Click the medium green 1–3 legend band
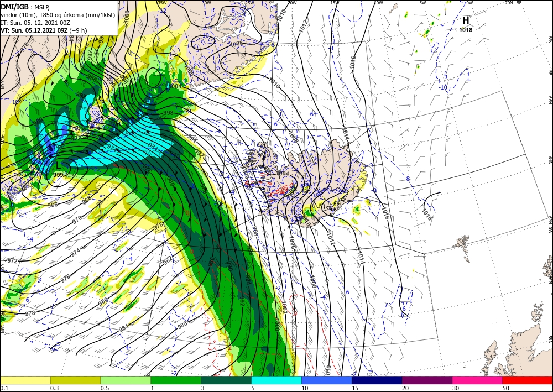Image resolution: width=553 pixels, height=392 pixels. (176, 380)
